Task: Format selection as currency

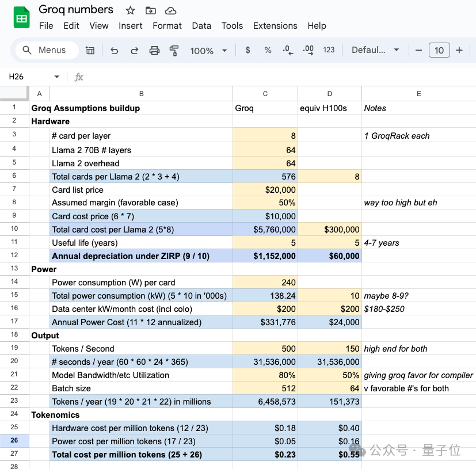Action: pos(247,50)
